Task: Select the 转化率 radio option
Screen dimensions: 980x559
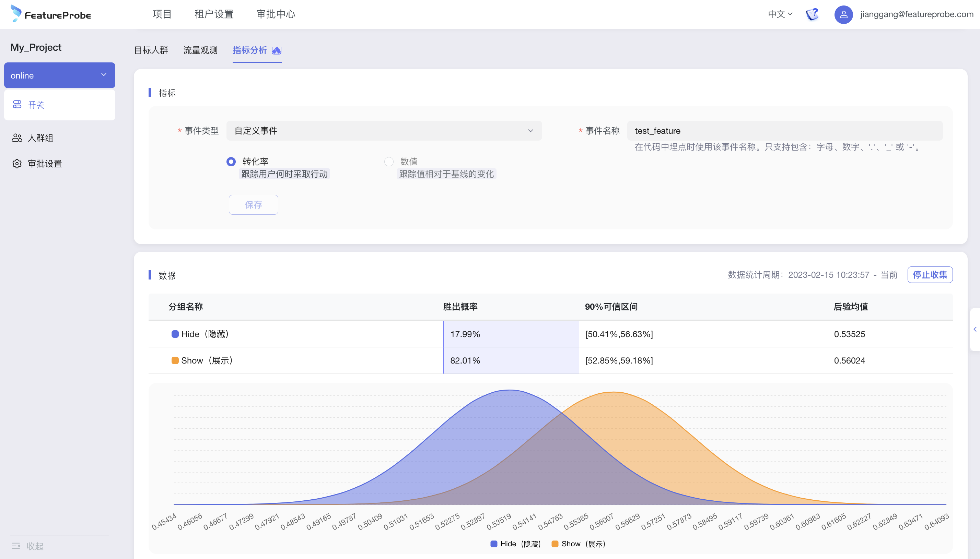Action: tap(231, 162)
